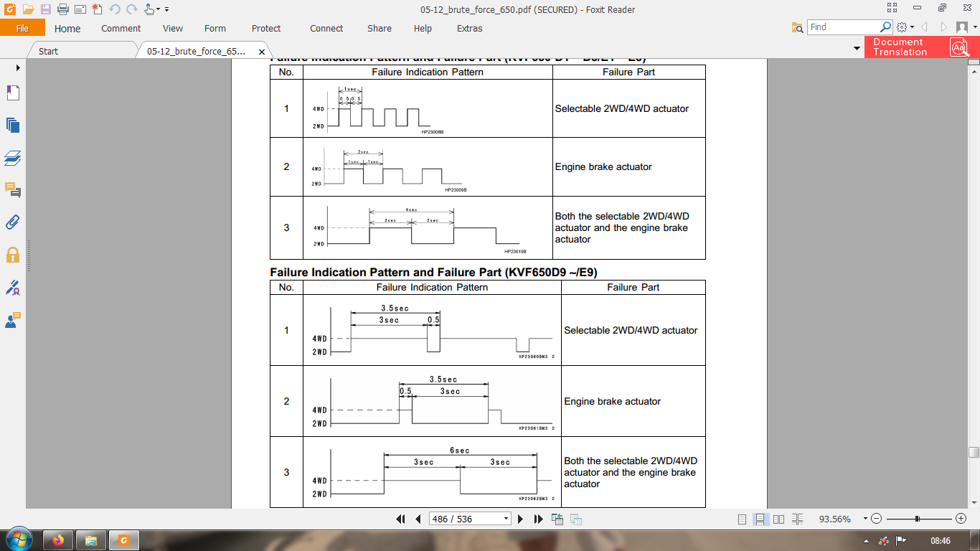Go to the last page button

click(x=538, y=519)
